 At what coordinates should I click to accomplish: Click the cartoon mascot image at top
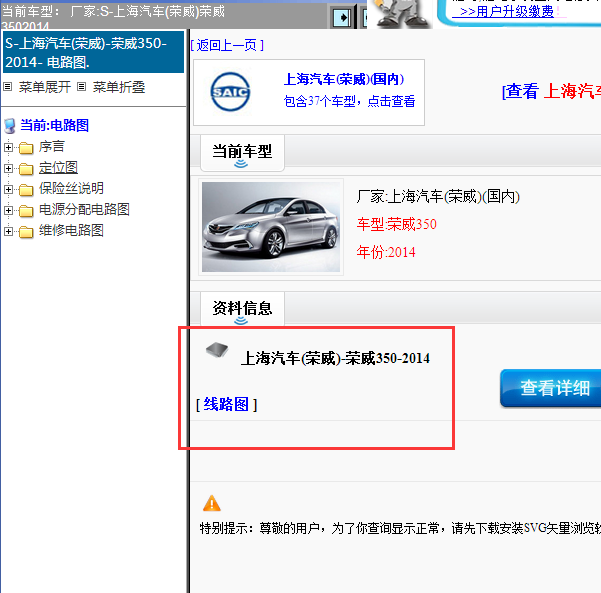[x=402, y=13]
